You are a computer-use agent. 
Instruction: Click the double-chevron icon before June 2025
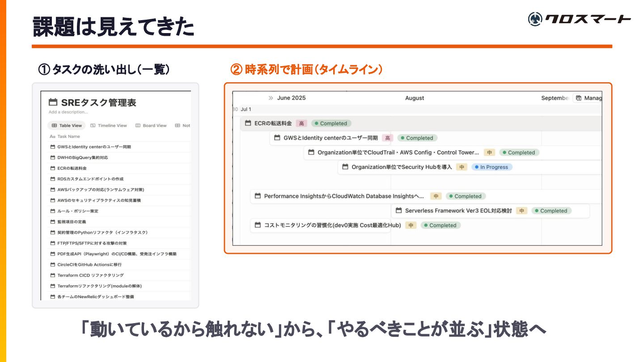point(271,98)
